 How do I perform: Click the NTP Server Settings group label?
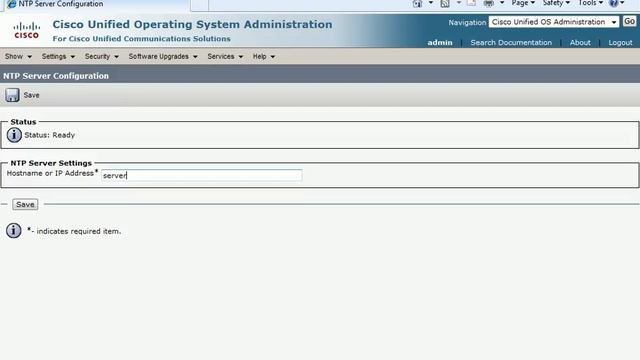click(51, 163)
